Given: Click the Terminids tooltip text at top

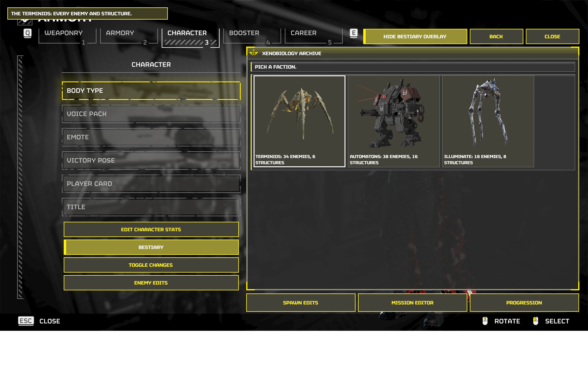Looking at the screenshot, I should [71, 13].
